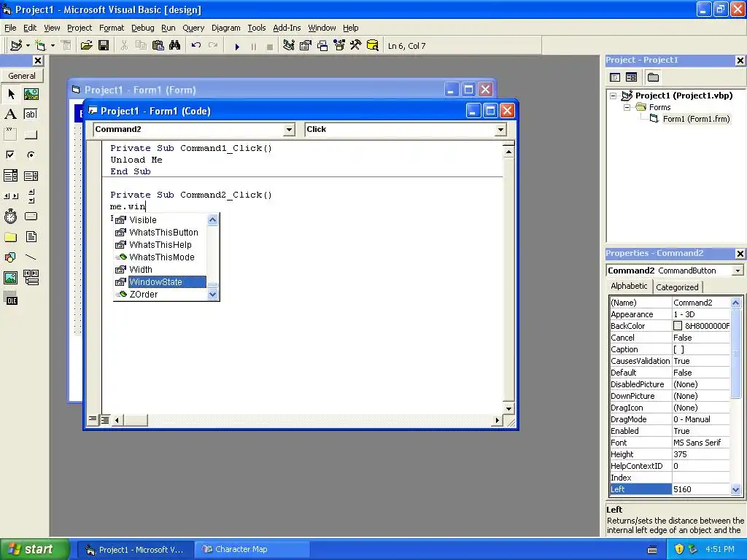Open the Object Browser toolbar icon
Image resolution: width=747 pixels, height=560 pixels.
coord(339,46)
